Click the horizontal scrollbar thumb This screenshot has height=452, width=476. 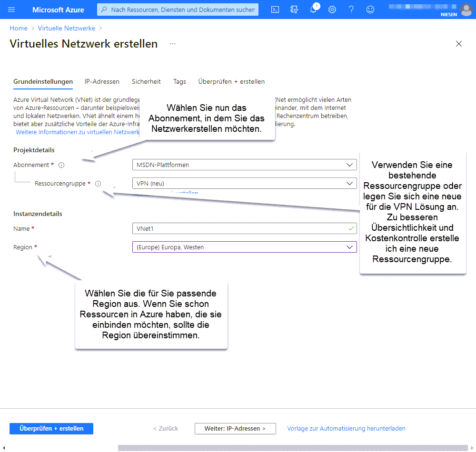pos(293,448)
